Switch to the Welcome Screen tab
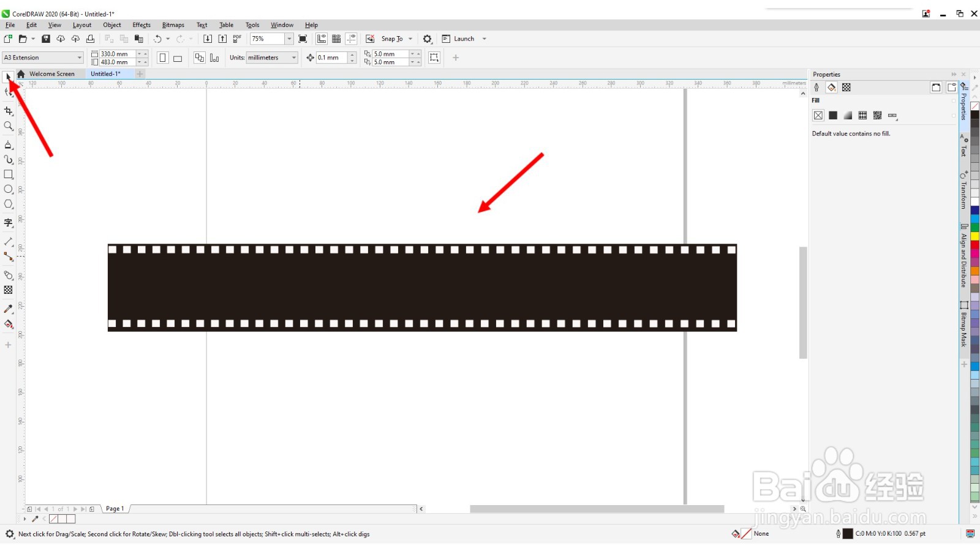980x551 pixels. (x=52, y=74)
